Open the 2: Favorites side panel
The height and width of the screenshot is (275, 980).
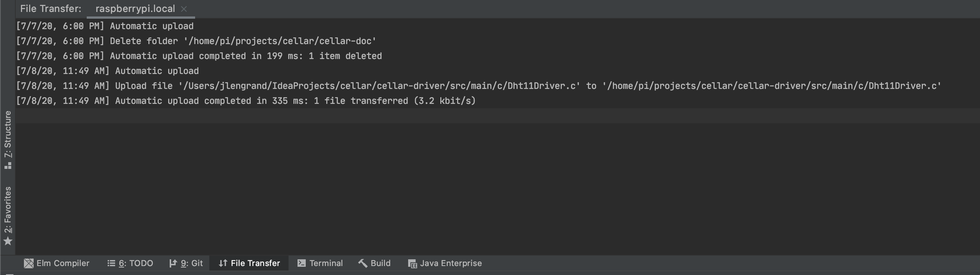click(x=7, y=216)
